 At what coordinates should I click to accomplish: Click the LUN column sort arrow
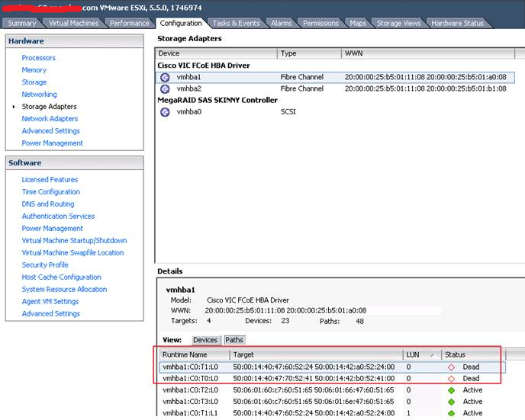pyautogui.click(x=432, y=355)
